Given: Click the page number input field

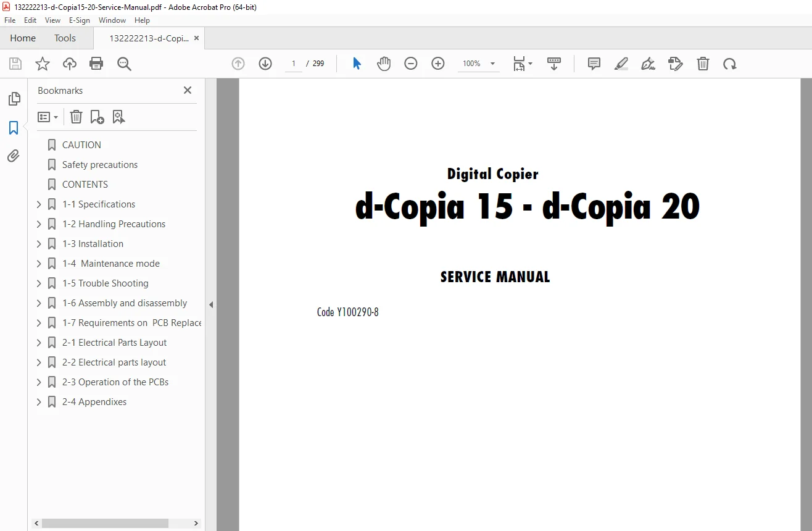Looking at the screenshot, I should coord(294,64).
